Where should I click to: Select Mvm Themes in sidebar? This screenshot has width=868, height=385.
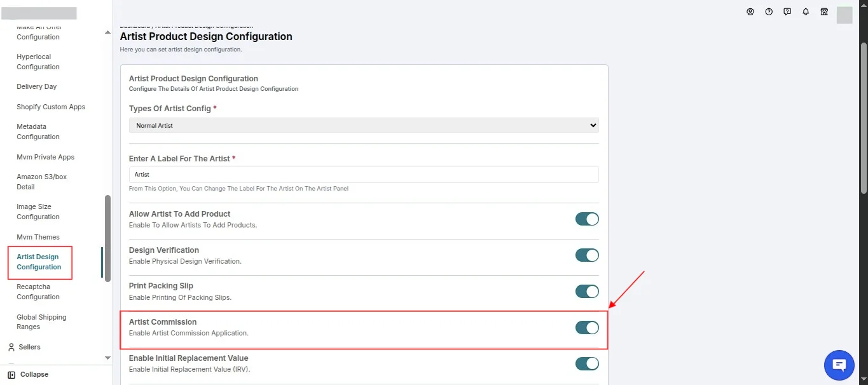point(38,237)
